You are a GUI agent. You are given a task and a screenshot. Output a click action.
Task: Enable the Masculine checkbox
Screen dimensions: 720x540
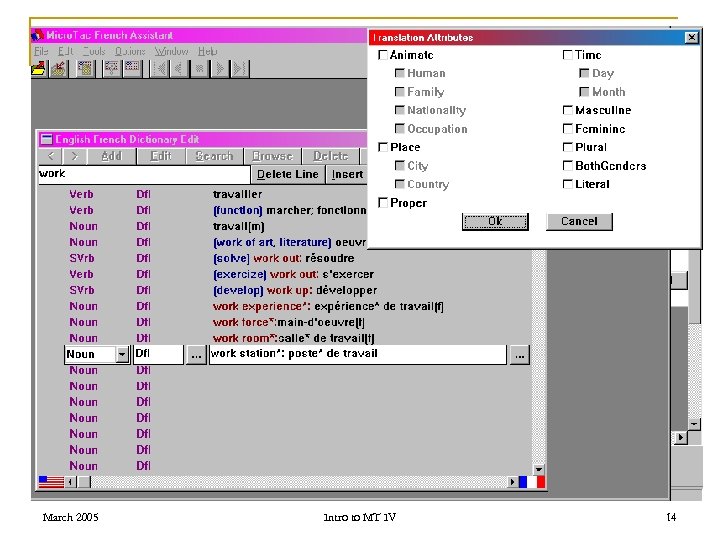[x=568, y=110]
